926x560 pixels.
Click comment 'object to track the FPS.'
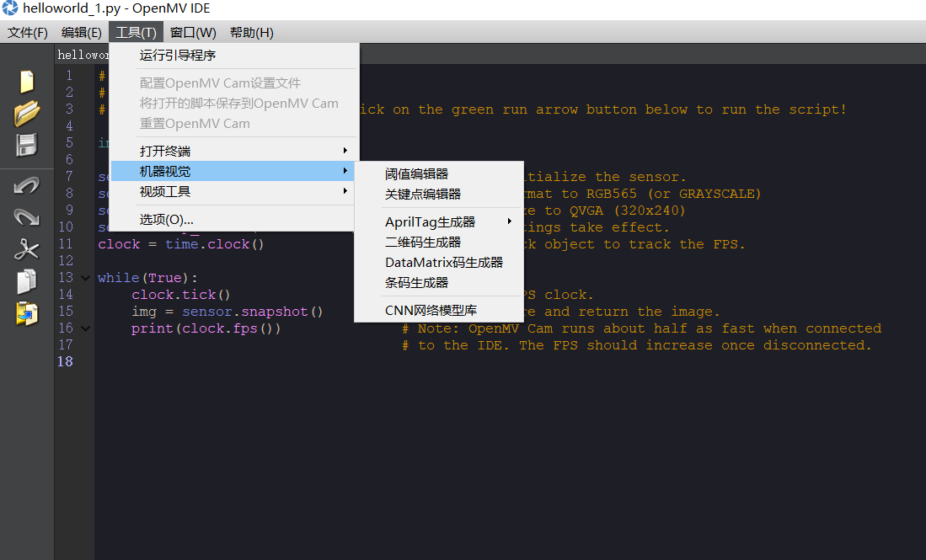click(x=645, y=244)
